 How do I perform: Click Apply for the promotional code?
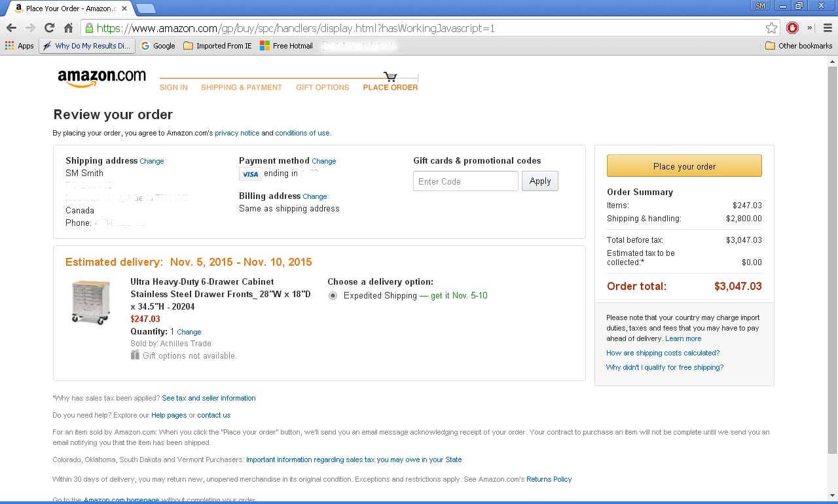coord(540,181)
